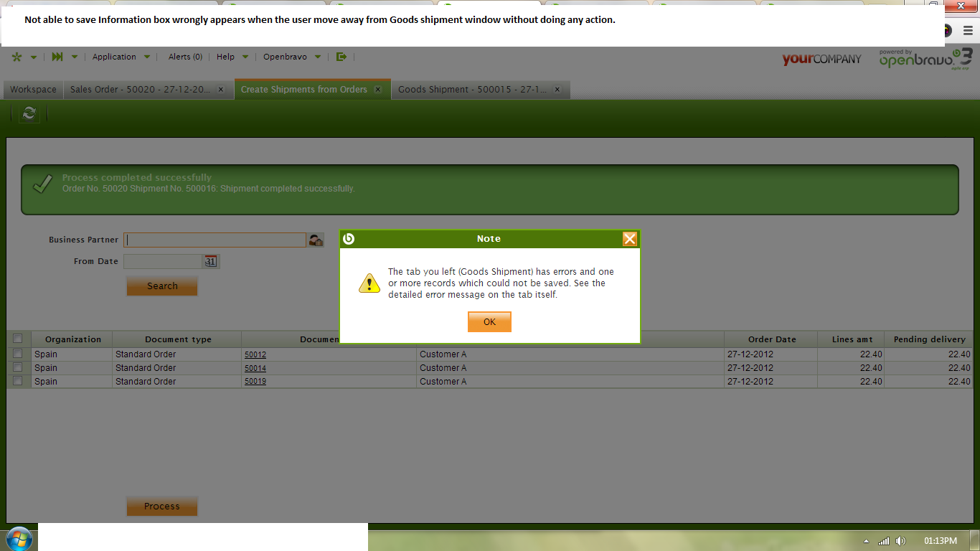Open the quick-create asterisk dropdown arrow
Screen dimensions: 980x551
(33, 57)
